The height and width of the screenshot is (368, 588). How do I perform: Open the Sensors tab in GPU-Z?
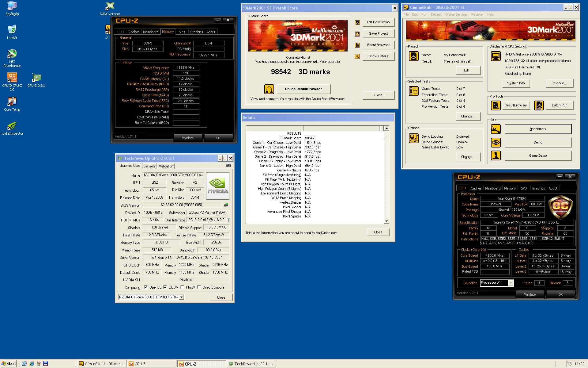click(149, 166)
